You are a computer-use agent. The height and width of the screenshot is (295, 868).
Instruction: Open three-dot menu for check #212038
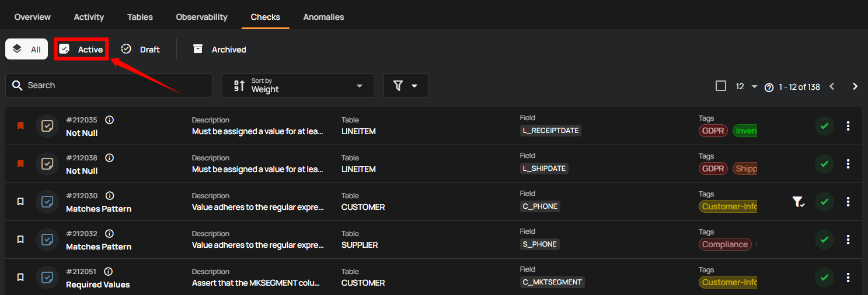[x=848, y=164]
